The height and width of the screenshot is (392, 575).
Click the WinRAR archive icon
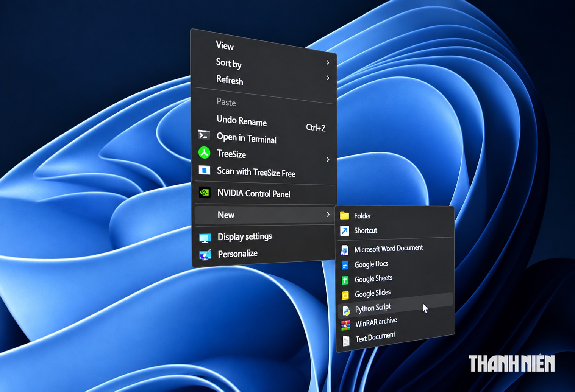tap(345, 325)
